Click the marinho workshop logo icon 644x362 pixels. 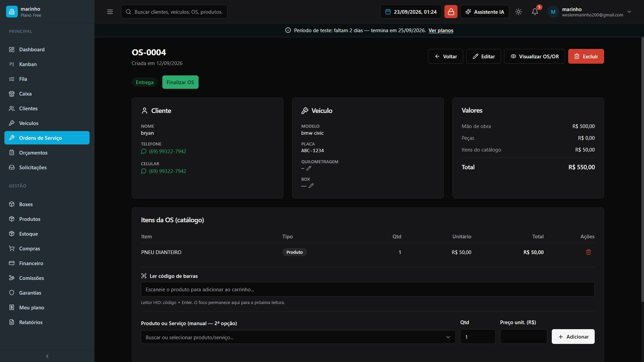pos(12,12)
